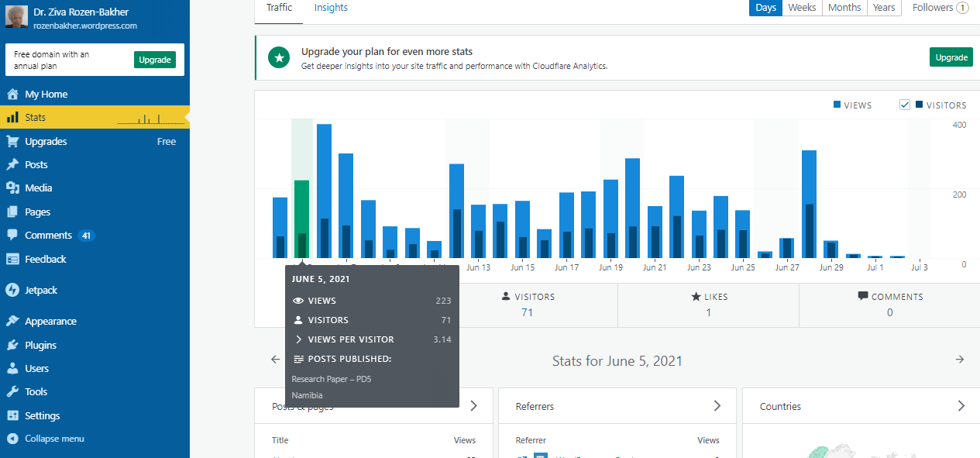Expand the Referrers panel chevron
The width and height of the screenshot is (980, 458).
[717, 405]
